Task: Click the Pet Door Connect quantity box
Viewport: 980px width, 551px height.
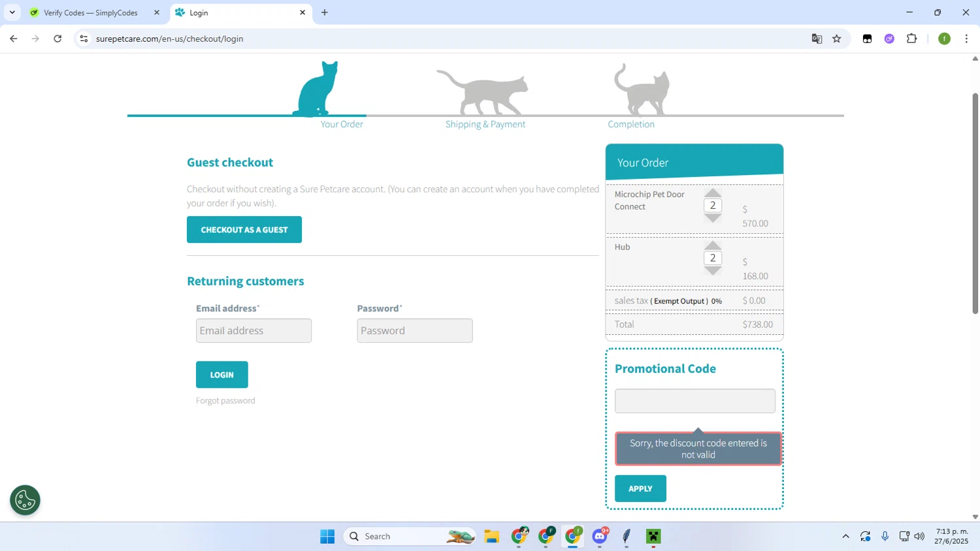Action: 713,205
